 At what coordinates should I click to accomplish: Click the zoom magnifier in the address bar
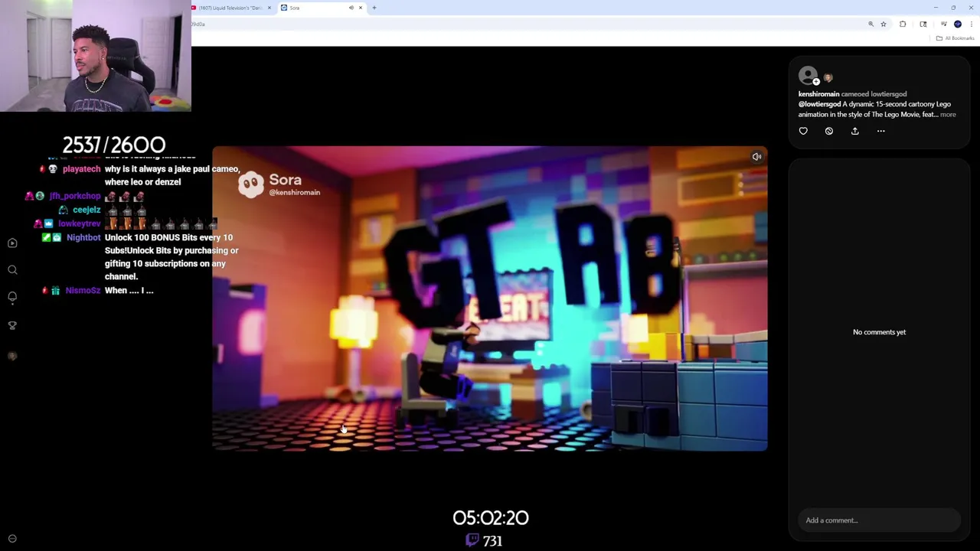click(871, 24)
